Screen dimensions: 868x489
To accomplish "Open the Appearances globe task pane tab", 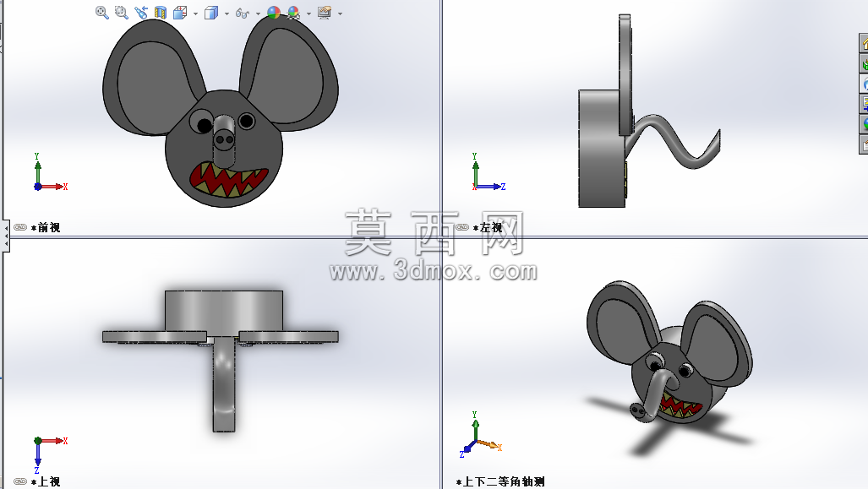I will (x=864, y=124).
